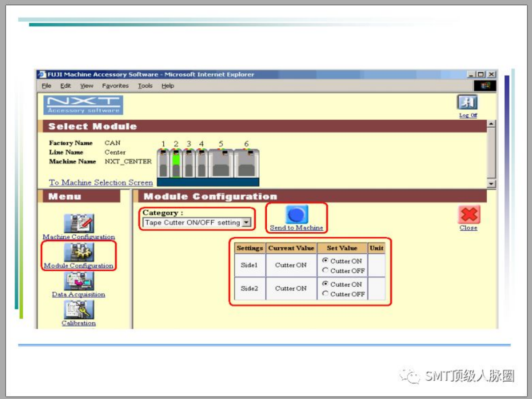
Task: Open the Data Acquisition icon
Action: [x=79, y=281]
